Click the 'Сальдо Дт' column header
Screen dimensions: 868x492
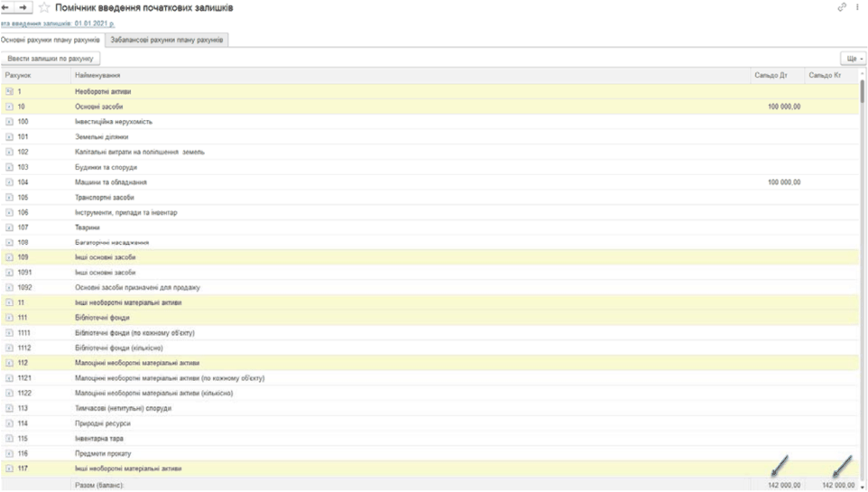coord(771,75)
